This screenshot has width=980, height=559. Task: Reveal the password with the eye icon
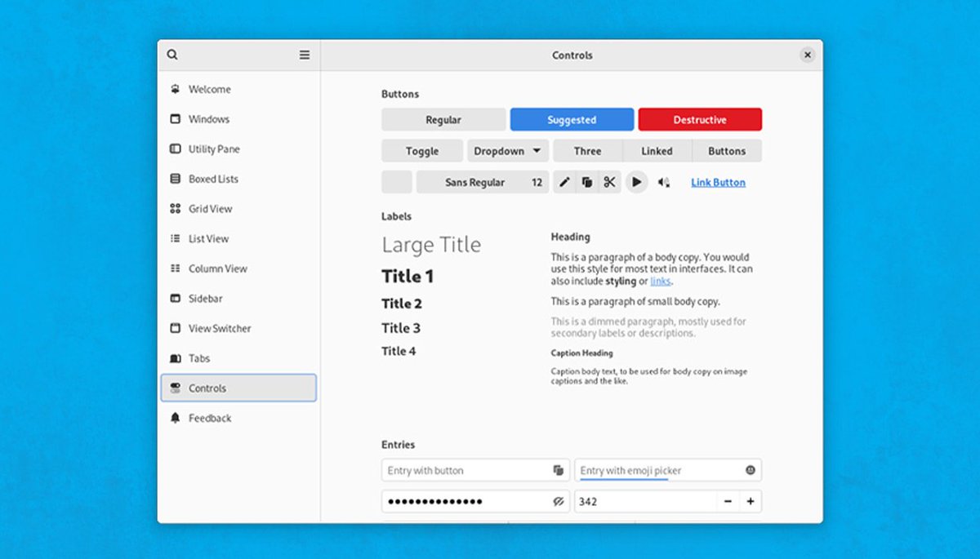click(x=558, y=501)
